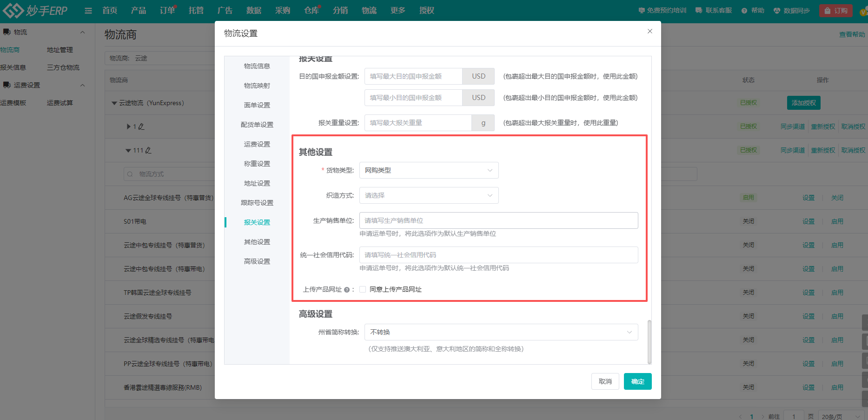Screen dimensions: 868x420
Task: Open the 织造方式 dropdown
Action: tap(428, 195)
